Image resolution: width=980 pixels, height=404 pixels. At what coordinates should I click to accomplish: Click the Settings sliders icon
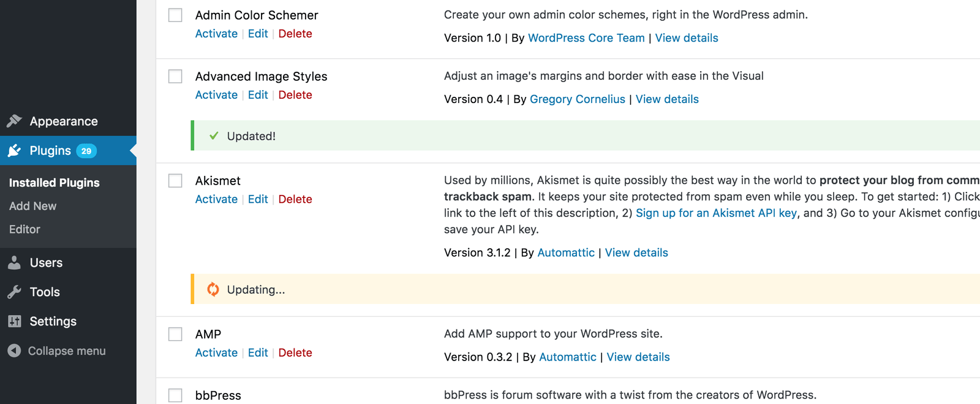(15, 321)
